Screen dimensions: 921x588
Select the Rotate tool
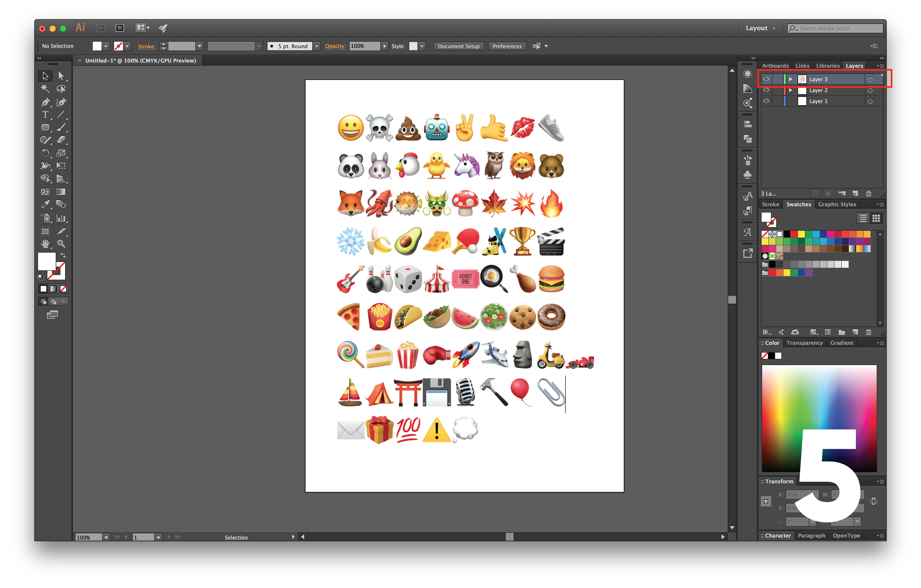tap(45, 153)
